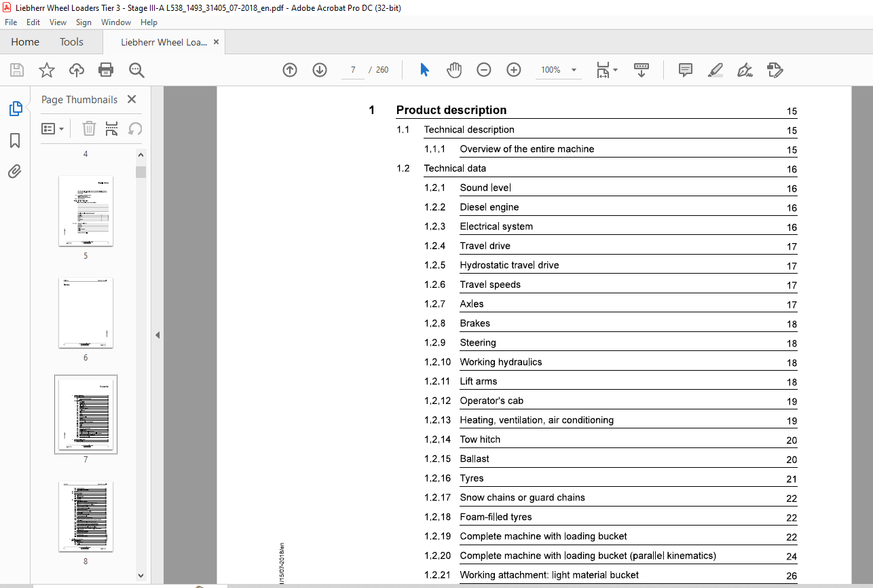Viewport: 873px width, 588px height.
Task: Open the 1.2 Technical data entry
Action: tap(455, 168)
